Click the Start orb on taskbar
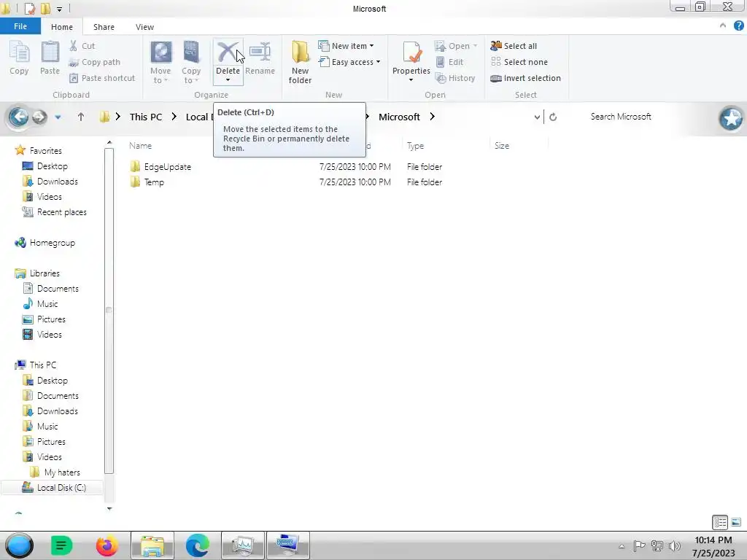Screen dimensions: 747x560 (19, 545)
